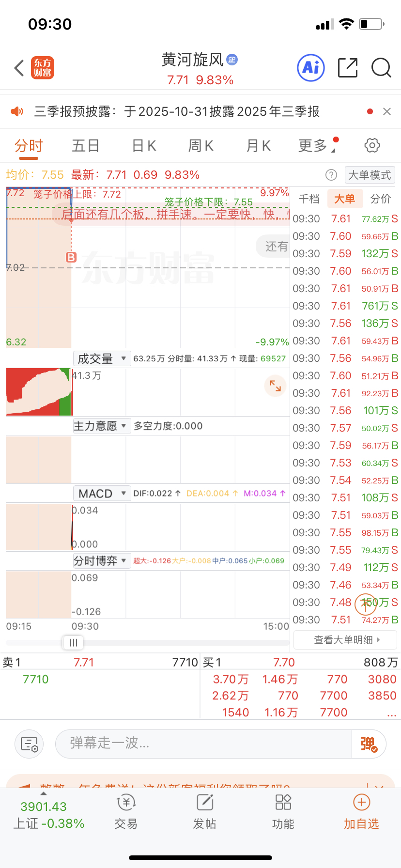Open the 成交量 indicator dropdown
This screenshot has height=868, width=401.
(x=102, y=358)
